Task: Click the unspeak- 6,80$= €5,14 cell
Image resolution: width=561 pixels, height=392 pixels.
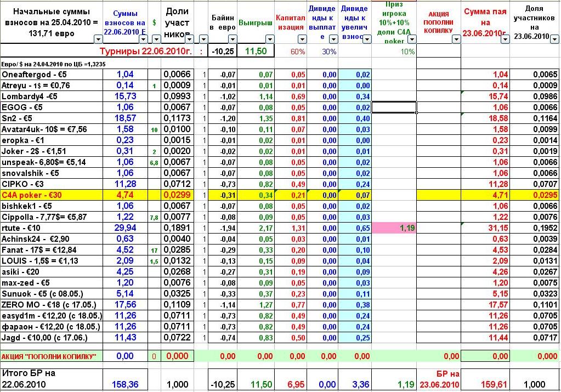Action: (52, 162)
